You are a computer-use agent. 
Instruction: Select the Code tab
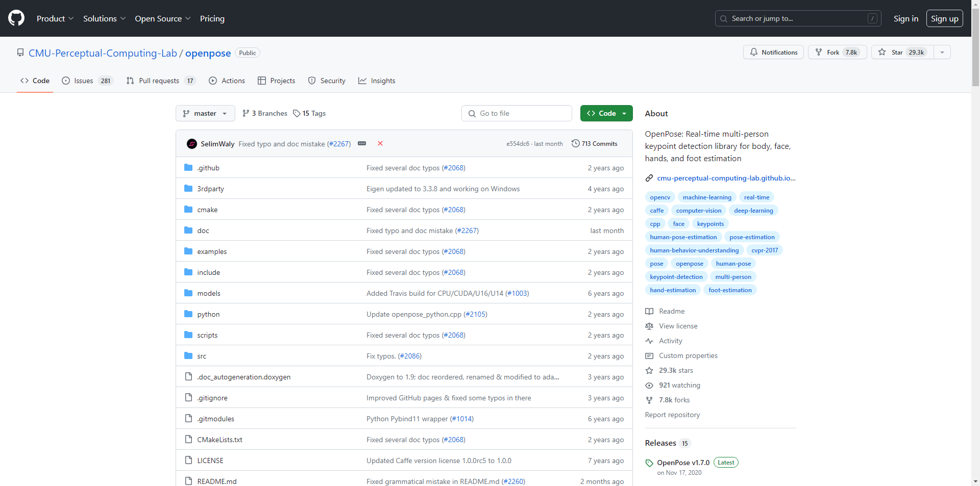(35, 81)
